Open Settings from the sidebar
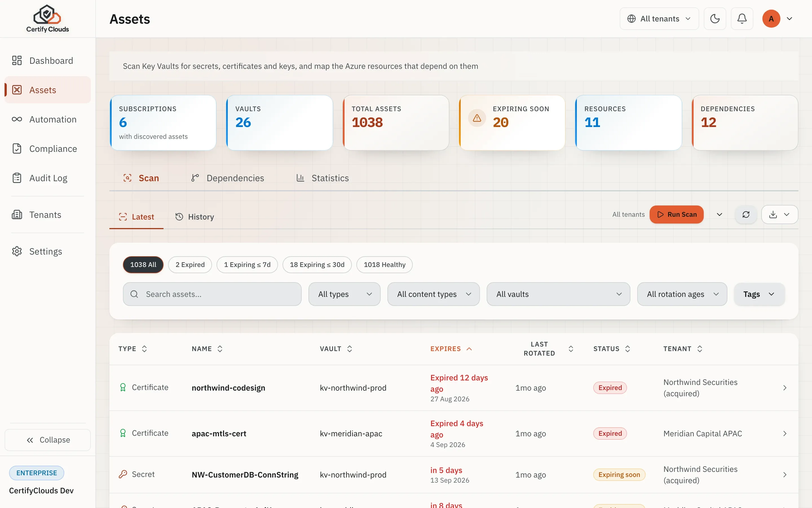 [x=48, y=251]
